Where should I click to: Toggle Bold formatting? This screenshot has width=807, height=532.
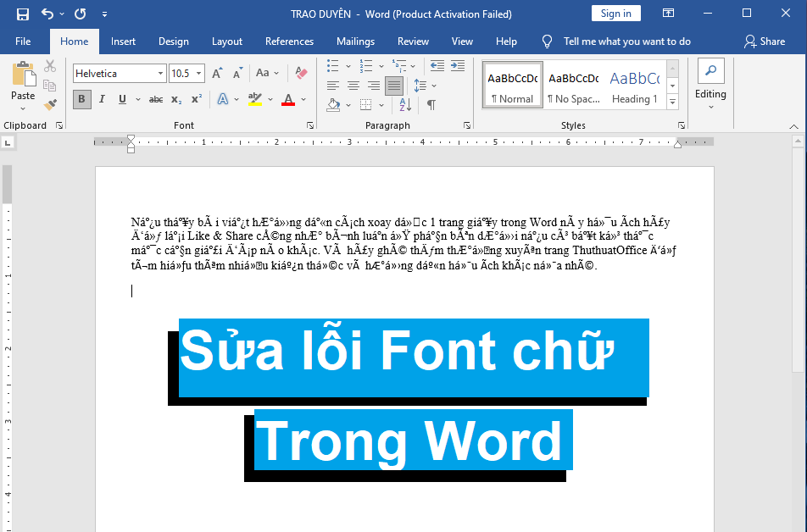[82, 99]
